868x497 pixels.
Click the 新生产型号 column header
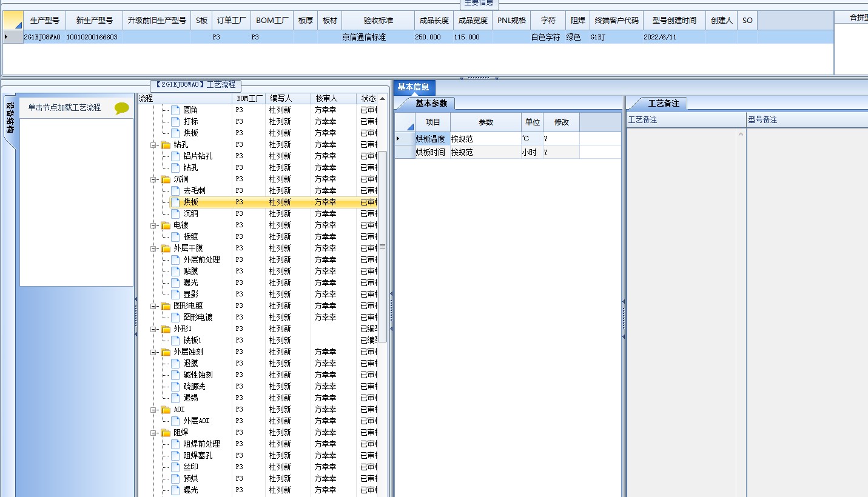[94, 21]
